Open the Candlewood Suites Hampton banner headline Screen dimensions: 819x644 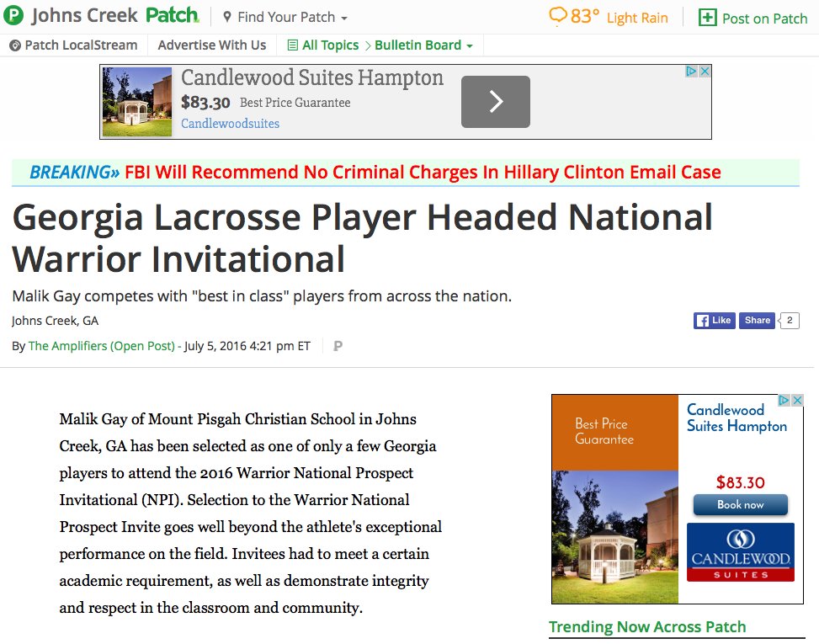click(312, 77)
